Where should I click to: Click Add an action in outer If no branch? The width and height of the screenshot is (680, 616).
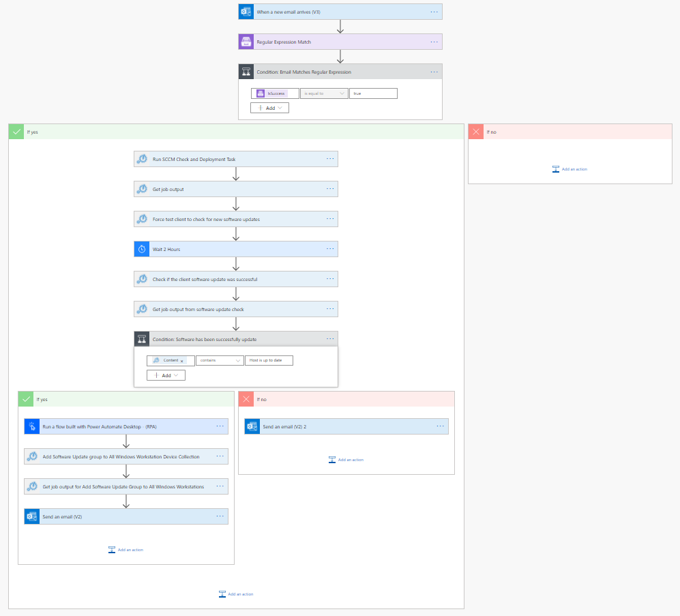pyautogui.click(x=570, y=169)
